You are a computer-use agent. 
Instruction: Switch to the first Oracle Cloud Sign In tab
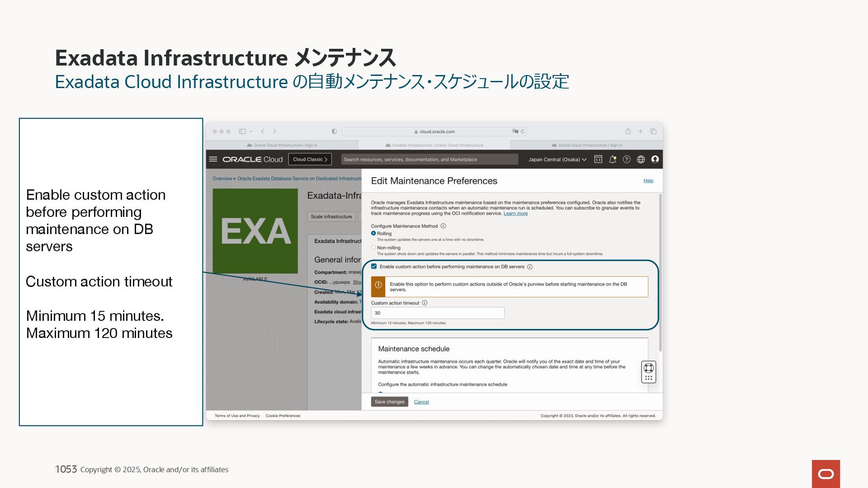[x=282, y=145]
